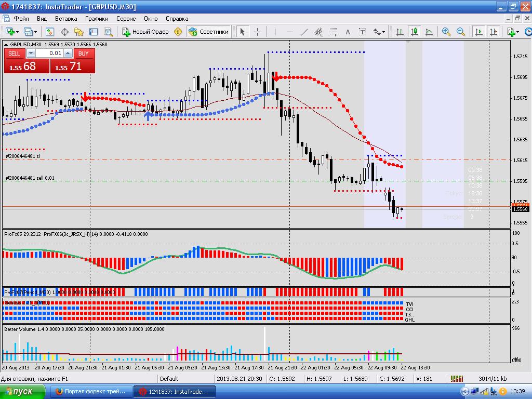
Task: Switch chart to line chart mode
Action: pos(429,32)
